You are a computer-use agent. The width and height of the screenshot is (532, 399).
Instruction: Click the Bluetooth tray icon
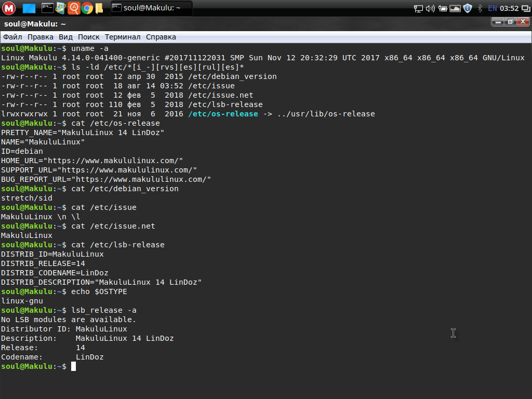pyautogui.click(x=480, y=8)
